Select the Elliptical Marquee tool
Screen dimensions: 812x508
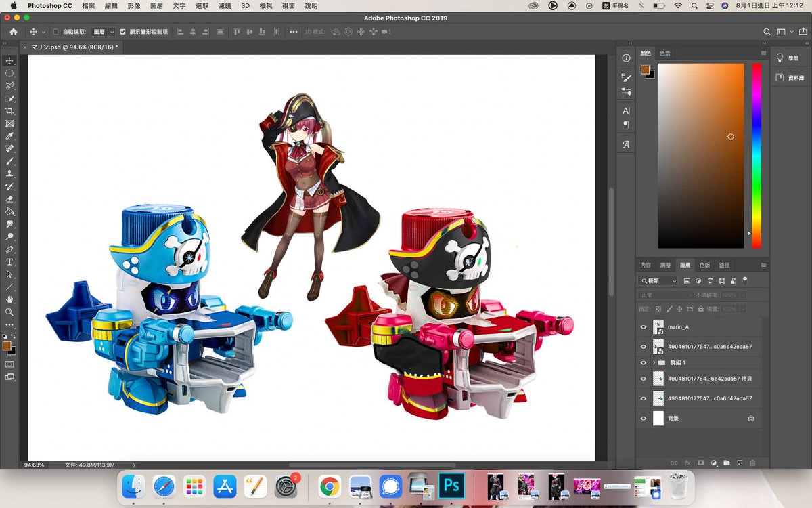point(9,73)
